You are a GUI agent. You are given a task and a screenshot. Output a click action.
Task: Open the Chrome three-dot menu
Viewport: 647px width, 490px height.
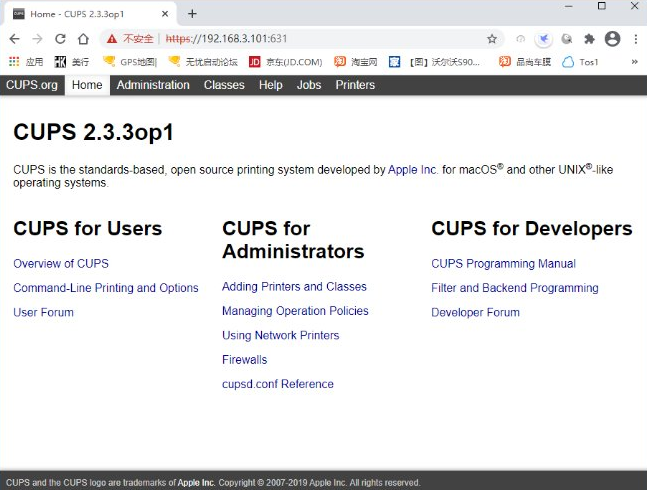pos(635,39)
